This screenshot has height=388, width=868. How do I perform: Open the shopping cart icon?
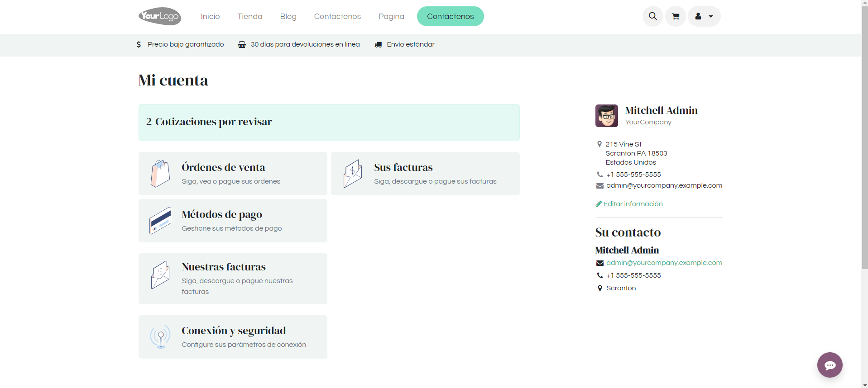click(675, 16)
